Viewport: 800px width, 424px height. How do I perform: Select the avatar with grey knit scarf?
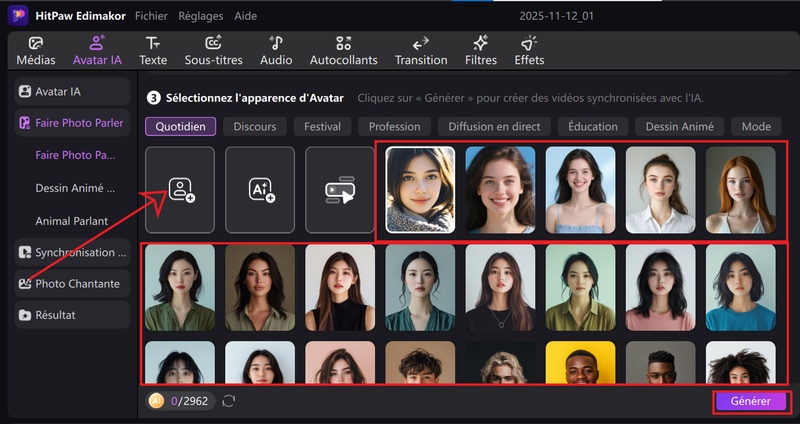click(x=420, y=190)
